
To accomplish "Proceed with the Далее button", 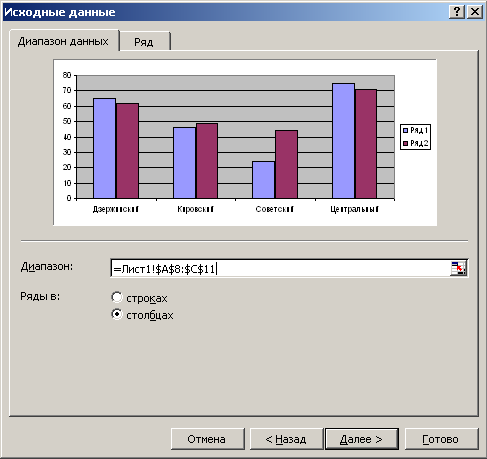I will coord(362,439).
